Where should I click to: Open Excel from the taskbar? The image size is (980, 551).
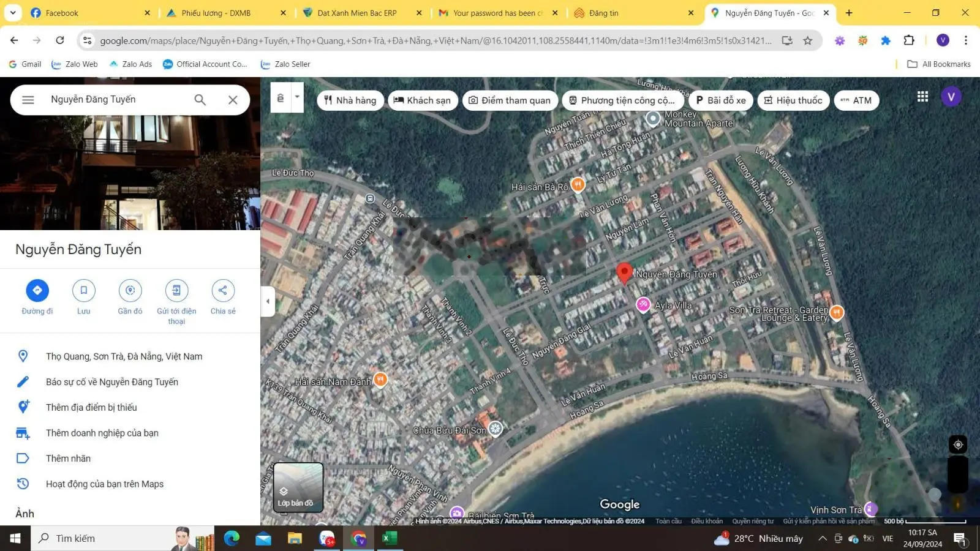tap(390, 539)
